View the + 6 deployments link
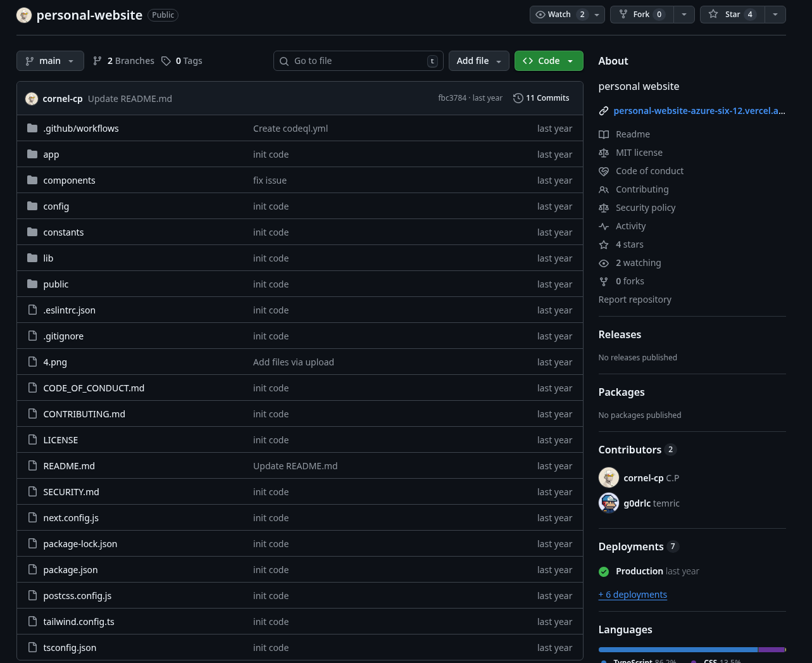This screenshot has width=812, height=663. point(633,595)
